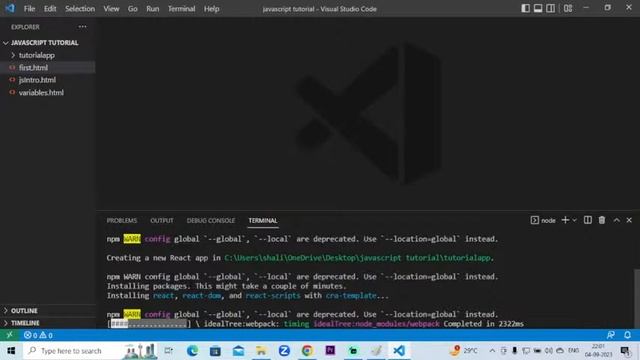This screenshot has width=640, height=360.
Task: Open the Windows Start menu
Action: tap(11, 351)
